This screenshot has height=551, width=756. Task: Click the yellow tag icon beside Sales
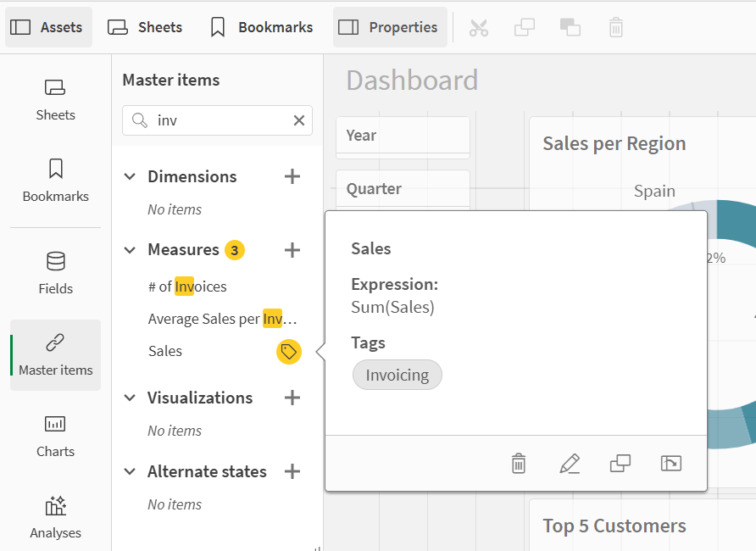[289, 351]
